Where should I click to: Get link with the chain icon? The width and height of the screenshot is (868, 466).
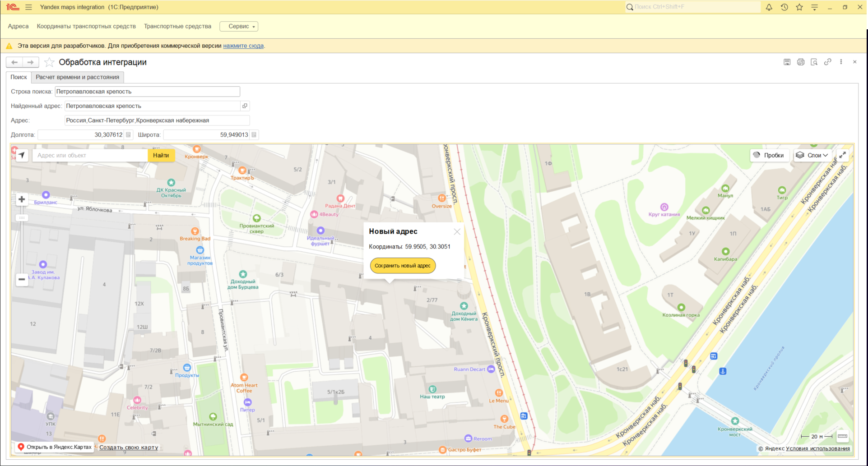click(827, 62)
